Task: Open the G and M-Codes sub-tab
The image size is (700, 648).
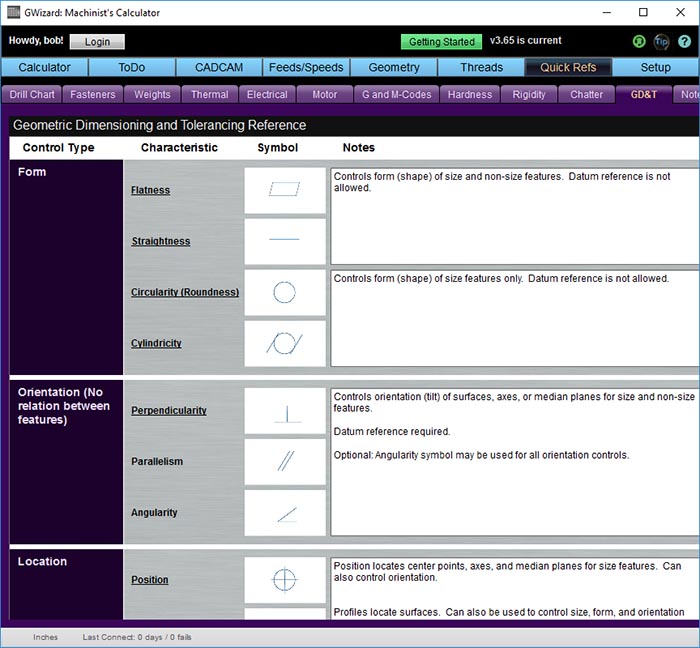Action: point(396,95)
